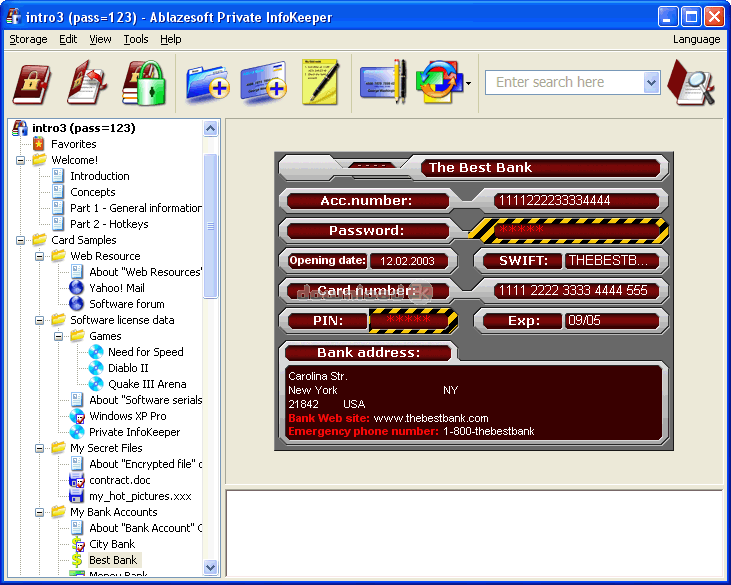The height and width of the screenshot is (585, 731).
Task: Collapse the Welcome! folder in tree
Action: tap(21, 160)
